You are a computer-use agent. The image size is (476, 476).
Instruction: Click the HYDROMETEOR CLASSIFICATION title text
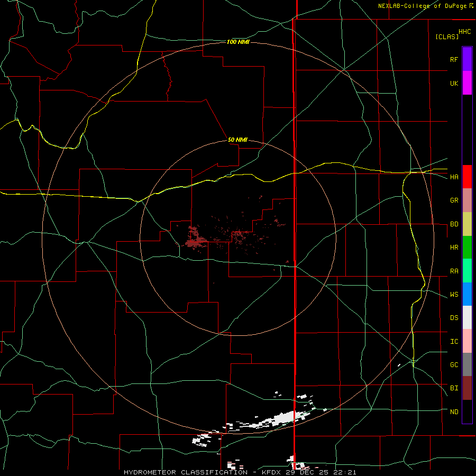click(x=186, y=472)
